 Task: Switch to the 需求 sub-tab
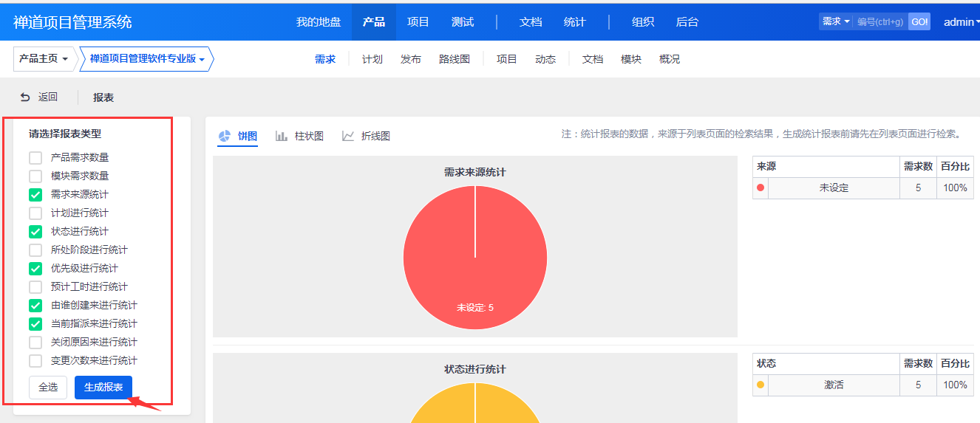pyautogui.click(x=325, y=59)
